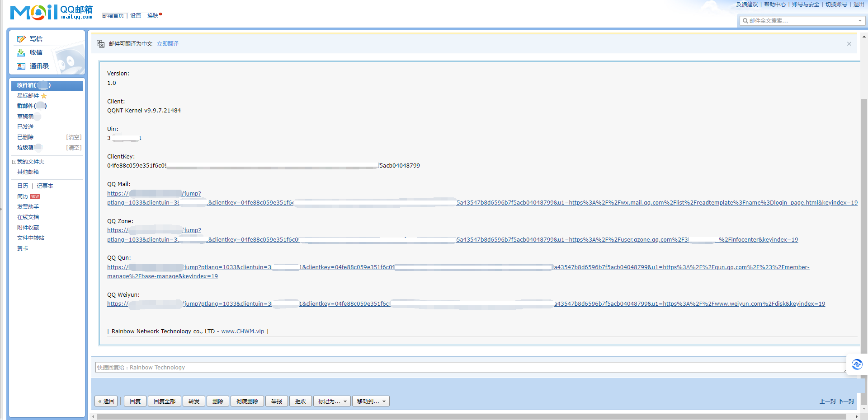868x420 pixels.
Task: Click the compose mail pencil icon
Action: click(x=21, y=39)
